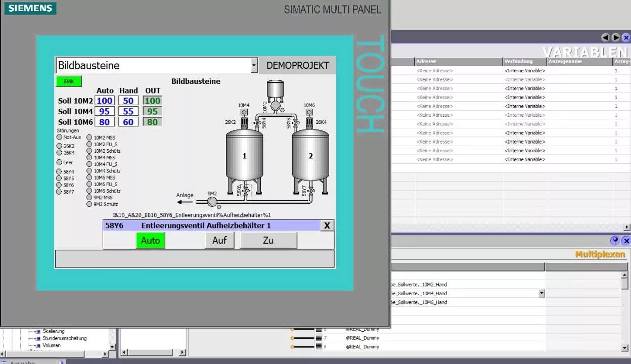This screenshot has width=631, height=364.
Task: Click the Not-Aus fault indicator lamp
Action: [59, 137]
